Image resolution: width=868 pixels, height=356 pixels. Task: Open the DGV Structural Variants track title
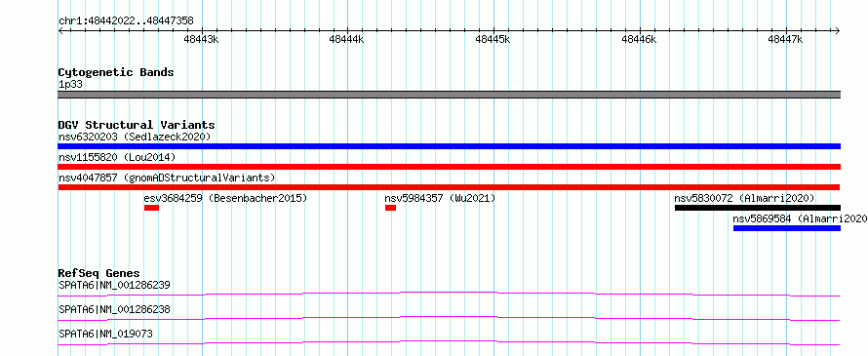pos(137,125)
